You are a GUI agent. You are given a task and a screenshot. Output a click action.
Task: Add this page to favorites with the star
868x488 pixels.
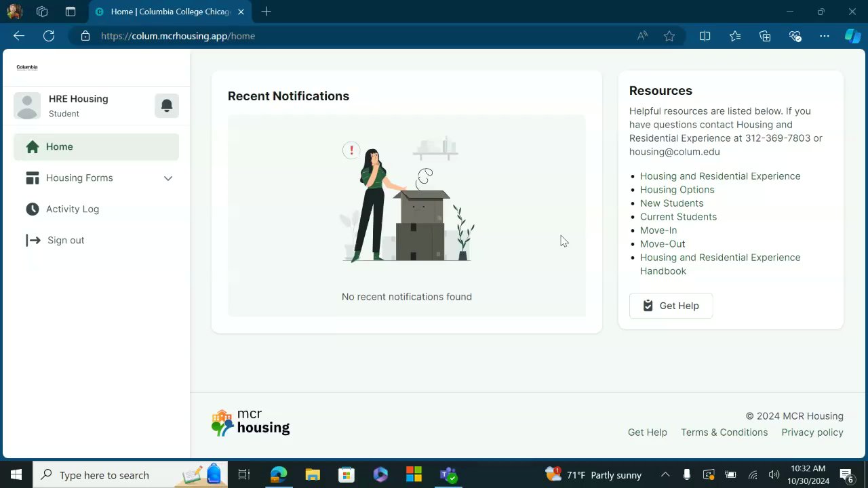(669, 36)
